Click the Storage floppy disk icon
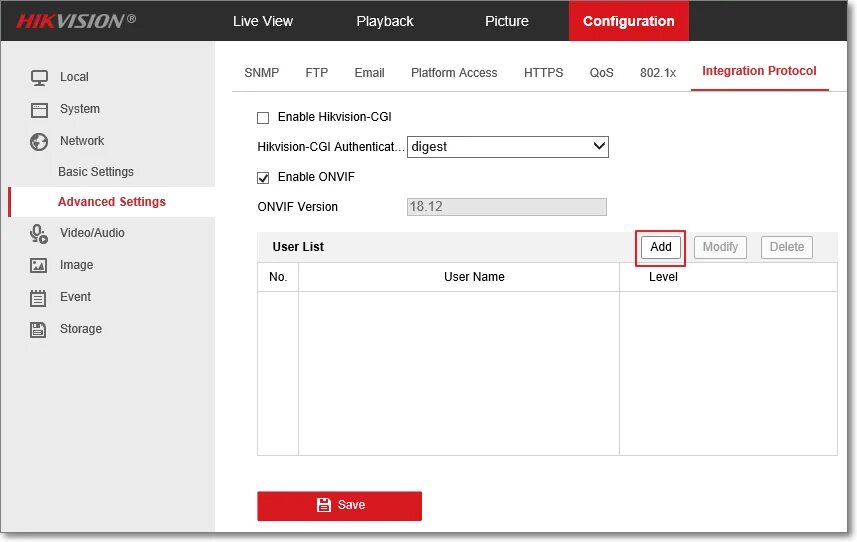 [38, 329]
